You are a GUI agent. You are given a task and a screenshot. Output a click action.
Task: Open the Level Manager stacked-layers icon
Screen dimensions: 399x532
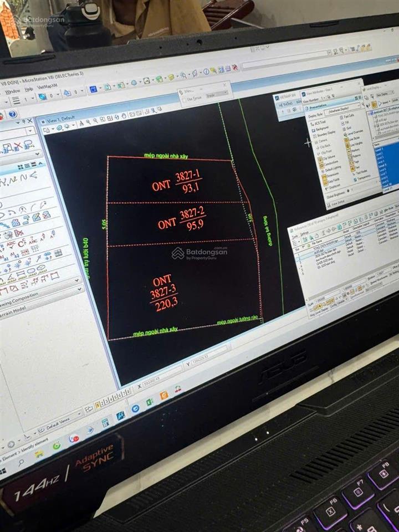171,77
